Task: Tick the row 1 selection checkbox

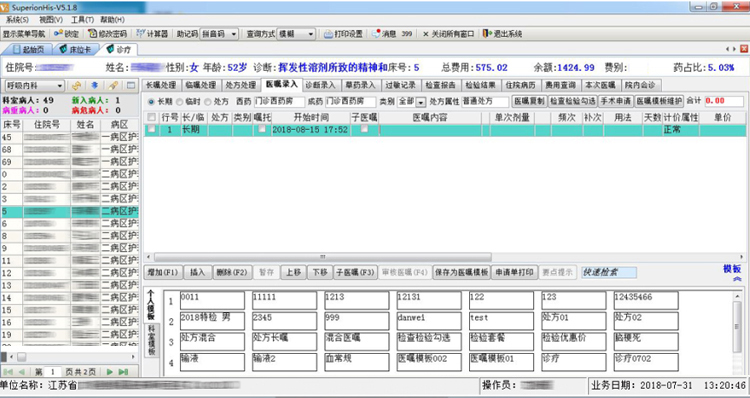Action: pyautogui.click(x=151, y=129)
